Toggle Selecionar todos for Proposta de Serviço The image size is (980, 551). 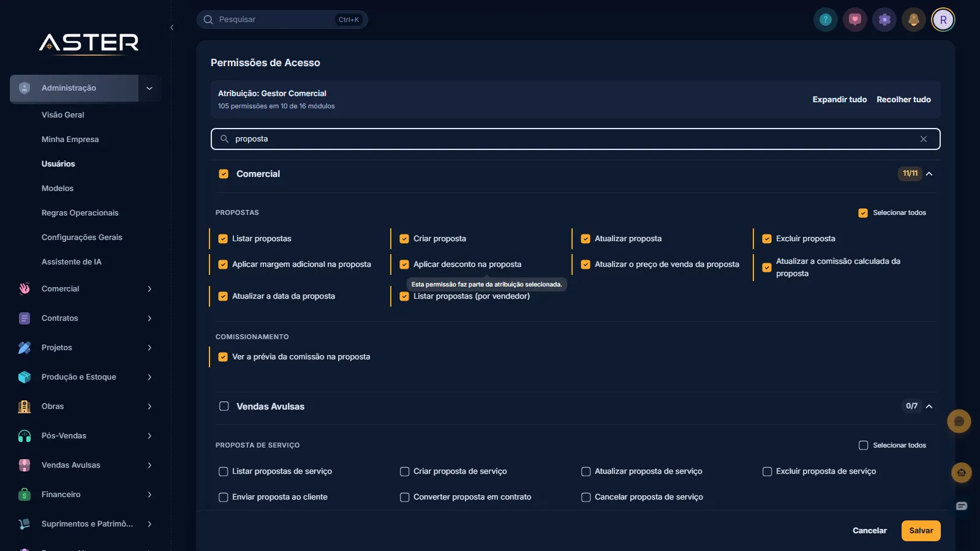863,446
